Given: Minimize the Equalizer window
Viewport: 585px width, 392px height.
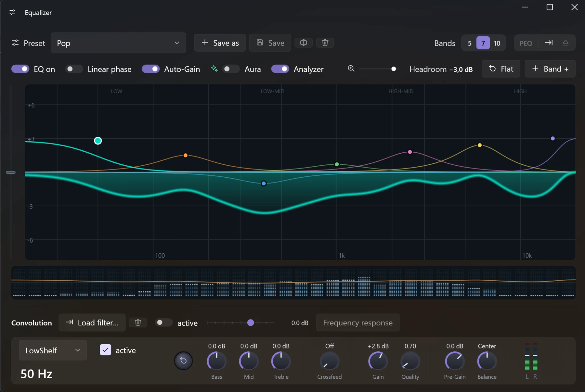Looking at the screenshot, I should click(525, 7).
